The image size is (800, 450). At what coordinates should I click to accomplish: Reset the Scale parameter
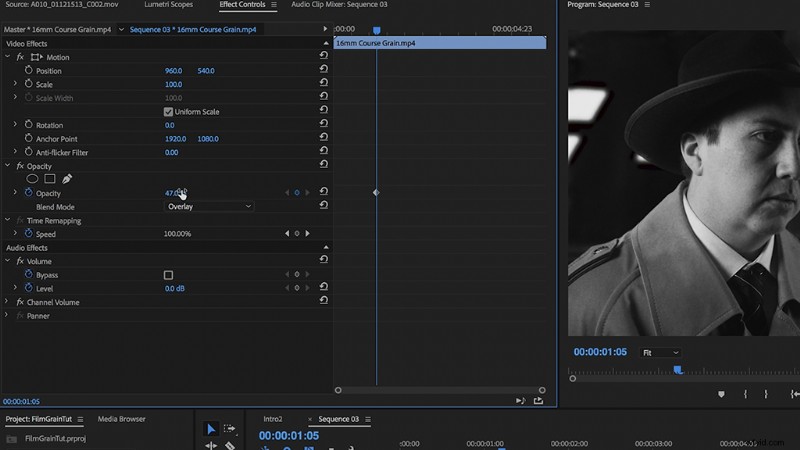click(323, 82)
